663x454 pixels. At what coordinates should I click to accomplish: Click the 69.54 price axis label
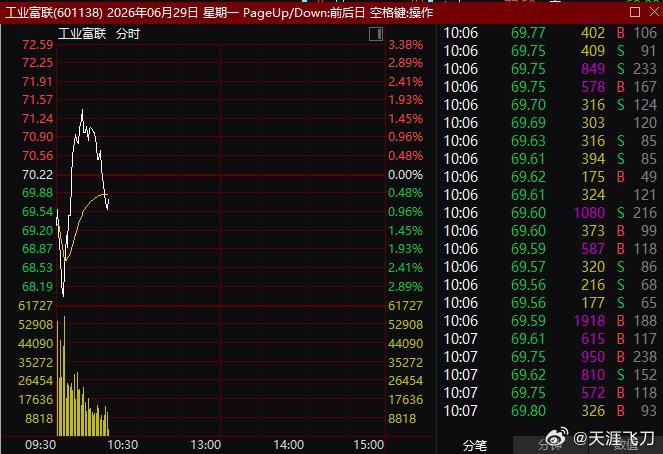point(38,212)
